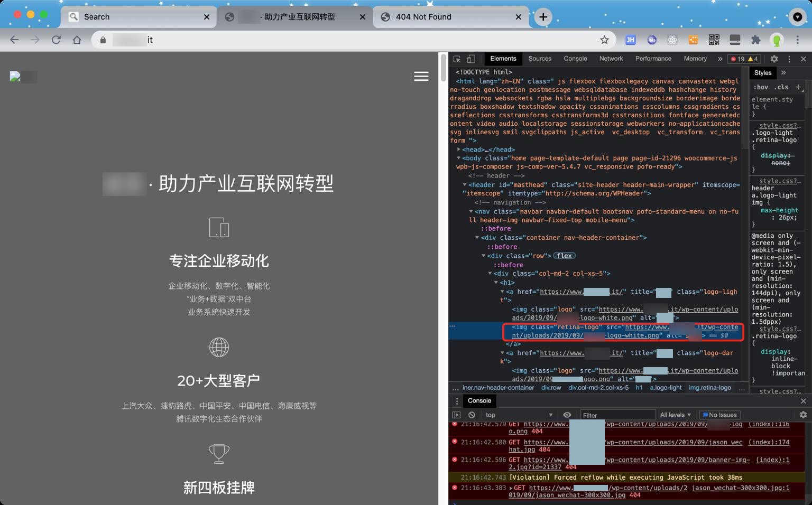Open the Extensions puzzle-piece menu
The width and height of the screenshot is (812, 505).
[x=756, y=40]
